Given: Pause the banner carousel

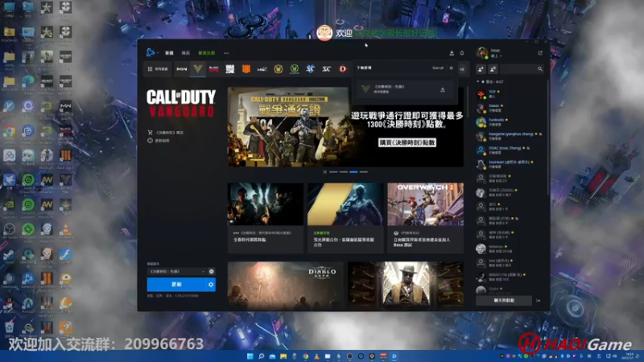Looking at the screenshot, I should coord(325,172).
